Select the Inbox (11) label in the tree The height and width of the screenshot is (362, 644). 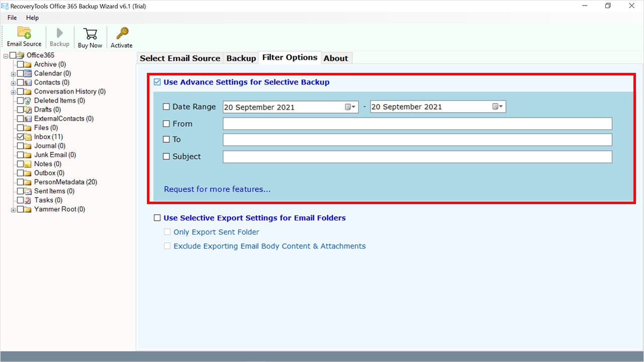(48, 137)
